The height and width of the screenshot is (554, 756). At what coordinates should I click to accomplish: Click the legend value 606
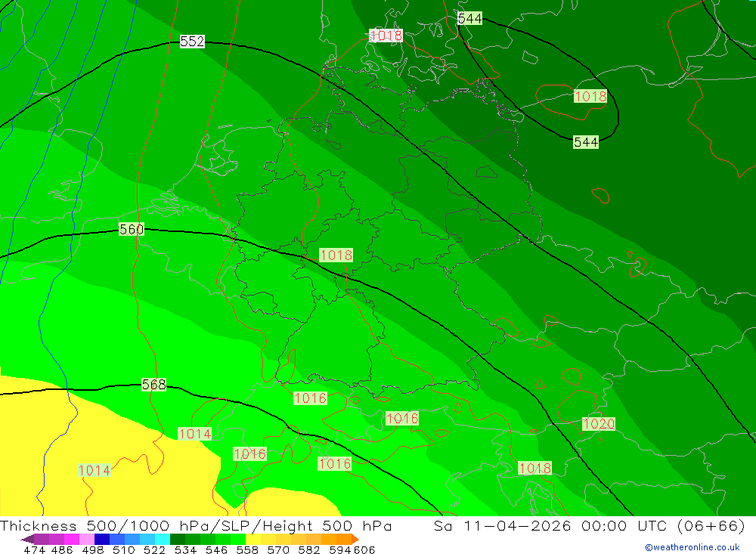coord(364,549)
